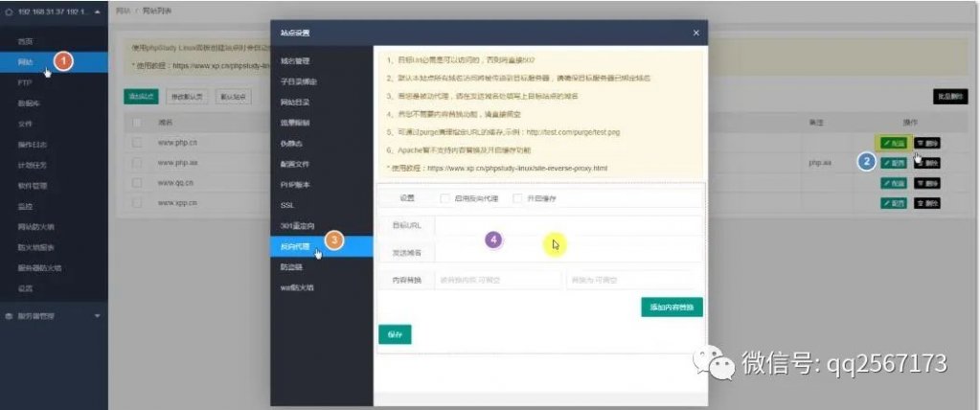Click 删除 for the www.php.cn row
The width and height of the screenshot is (980, 410).
[927, 143]
